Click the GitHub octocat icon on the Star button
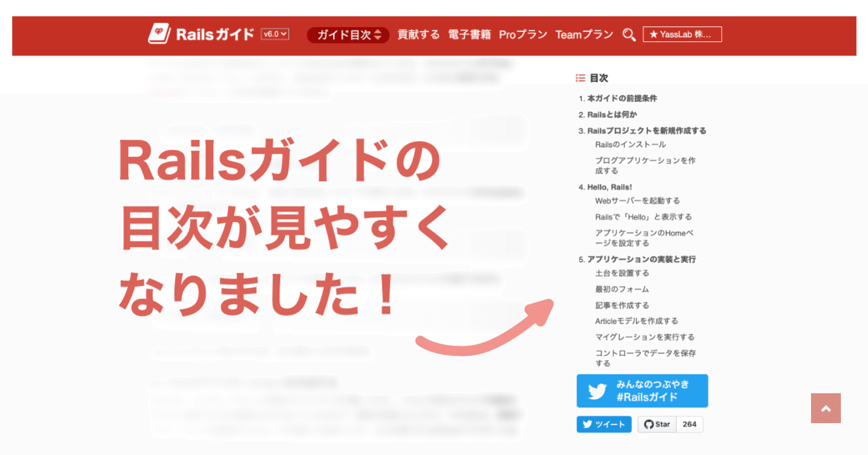The image size is (868, 455). pos(648,424)
